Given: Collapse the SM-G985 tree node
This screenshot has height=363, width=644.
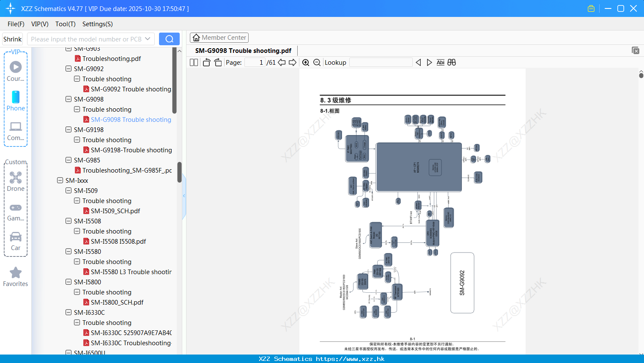Looking at the screenshot, I should (69, 160).
